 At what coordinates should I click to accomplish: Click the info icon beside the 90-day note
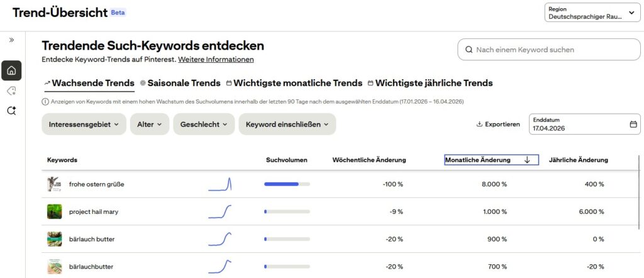tap(45, 101)
